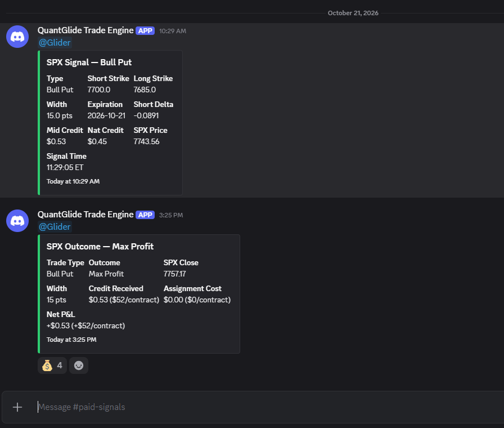Click the APP badge on the 10:29 AM message

tap(145, 31)
